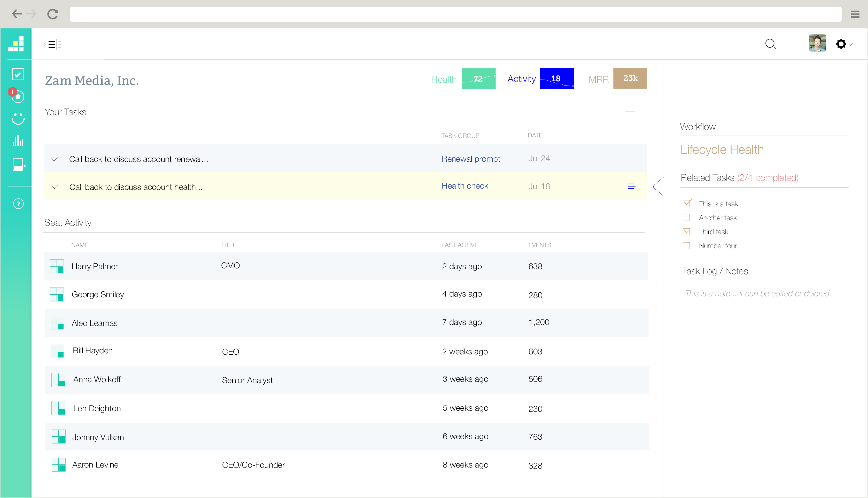The image size is (868, 498).
Task: Click Aaron Levine's seat grid icon
Action: pos(58,464)
